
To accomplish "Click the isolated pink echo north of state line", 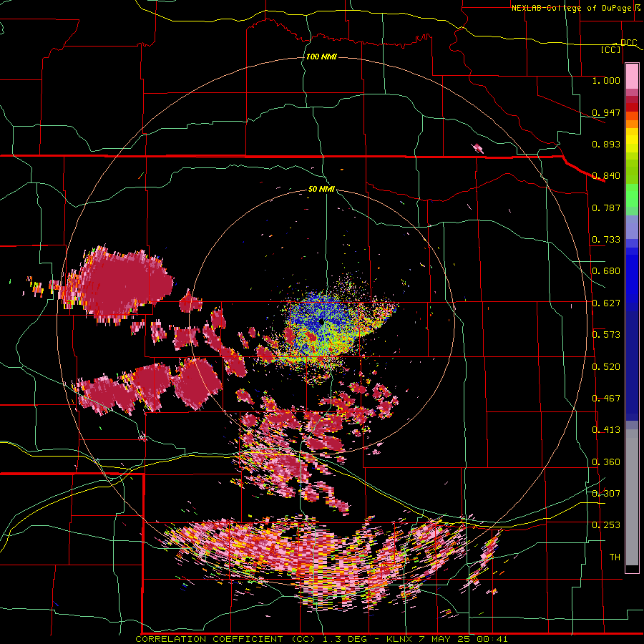I will pos(478,148).
